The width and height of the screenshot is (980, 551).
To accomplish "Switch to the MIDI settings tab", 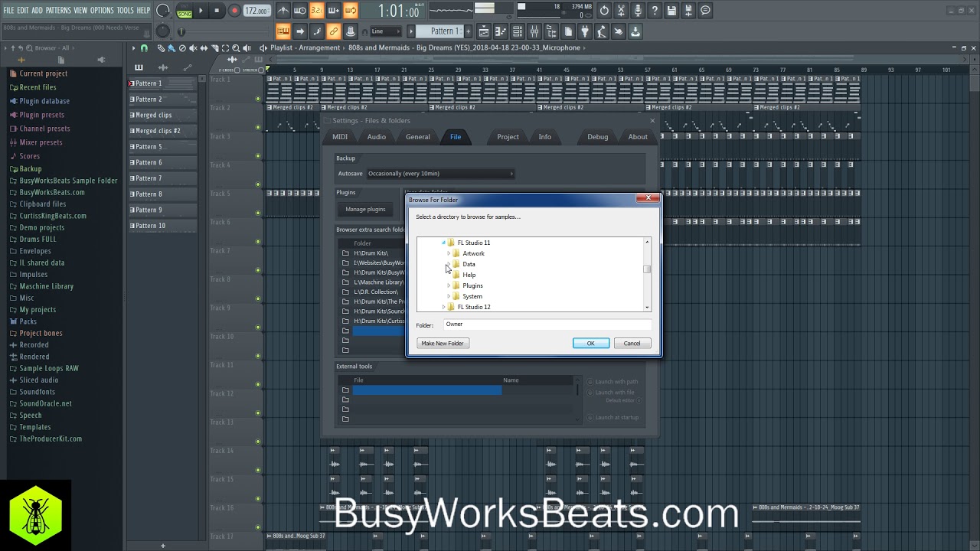I will point(340,137).
